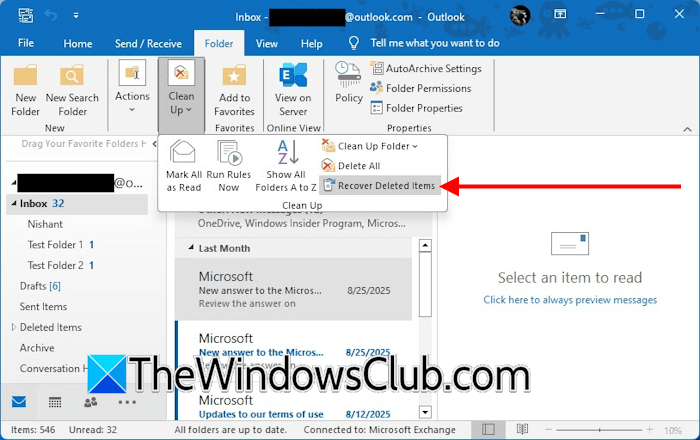Viewport: 700px width, 440px height.
Task: Open Folder Properties
Action: [417, 108]
